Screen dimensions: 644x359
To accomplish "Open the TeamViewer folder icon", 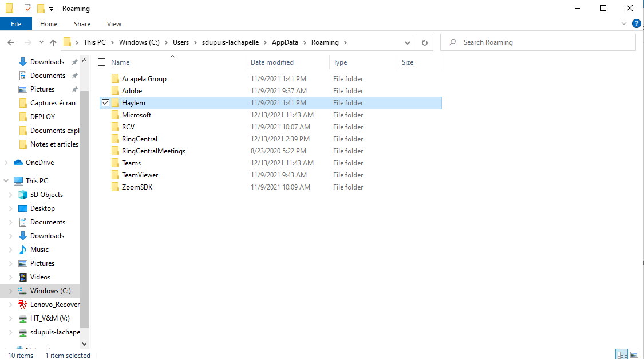I will click(x=115, y=175).
